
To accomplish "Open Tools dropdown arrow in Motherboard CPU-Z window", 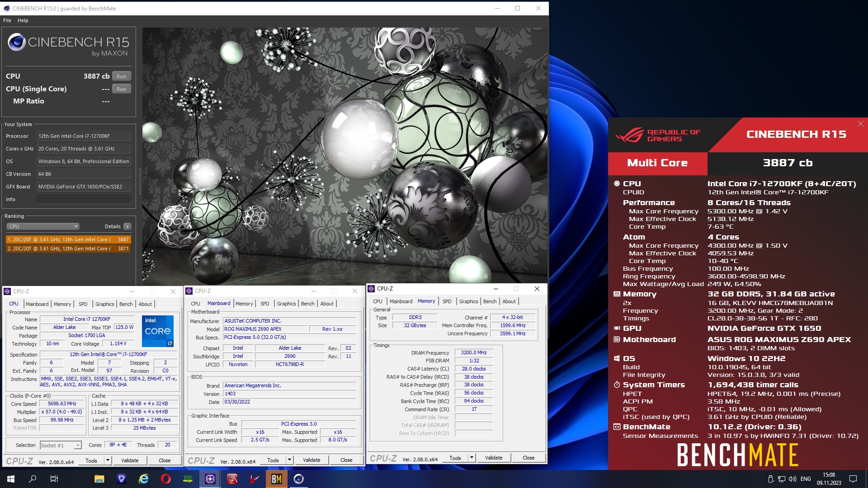I will pos(289,460).
